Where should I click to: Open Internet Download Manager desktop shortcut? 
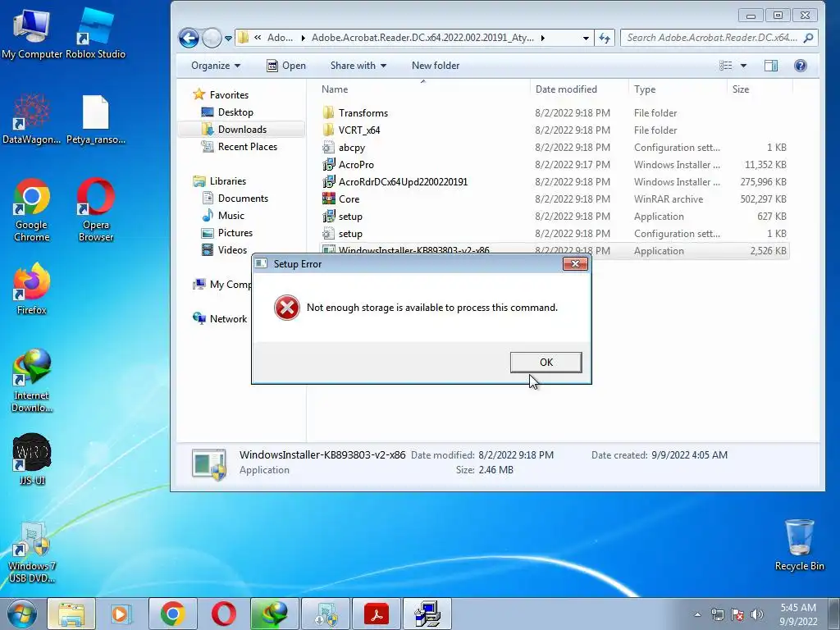(32, 381)
